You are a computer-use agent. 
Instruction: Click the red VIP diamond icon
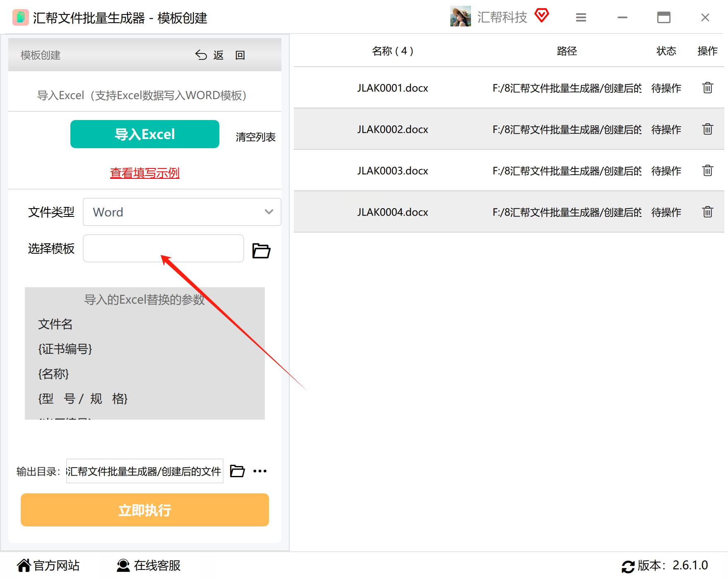pyautogui.click(x=542, y=16)
